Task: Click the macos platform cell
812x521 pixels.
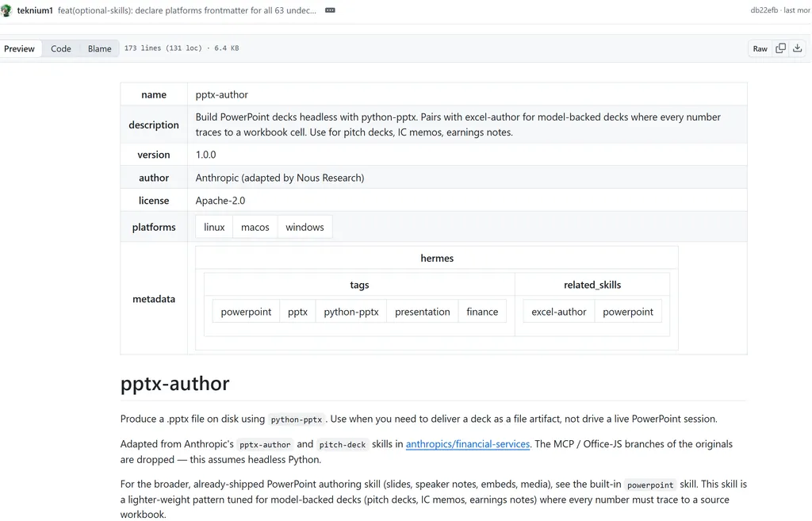Action: click(x=255, y=227)
